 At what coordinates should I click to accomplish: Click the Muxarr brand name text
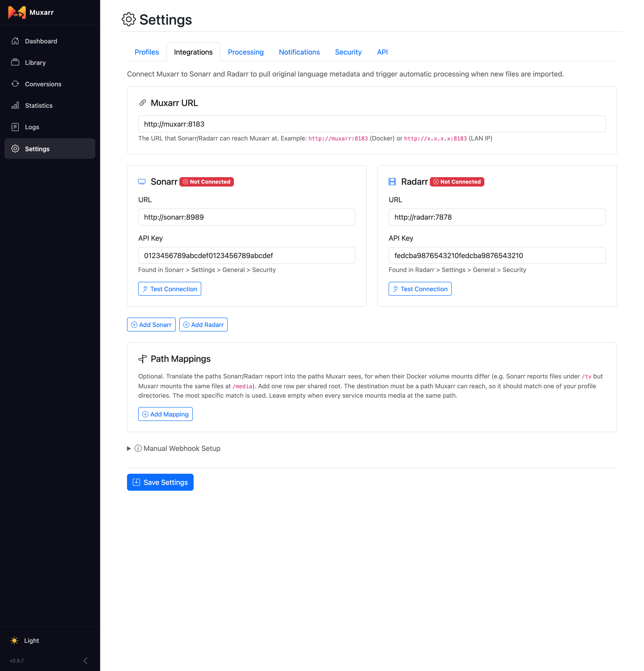pyautogui.click(x=42, y=12)
